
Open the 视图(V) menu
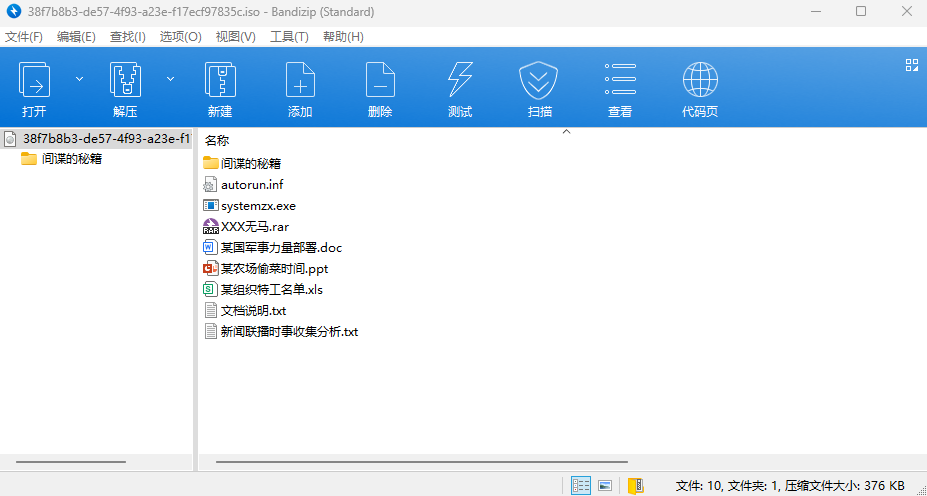click(236, 37)
